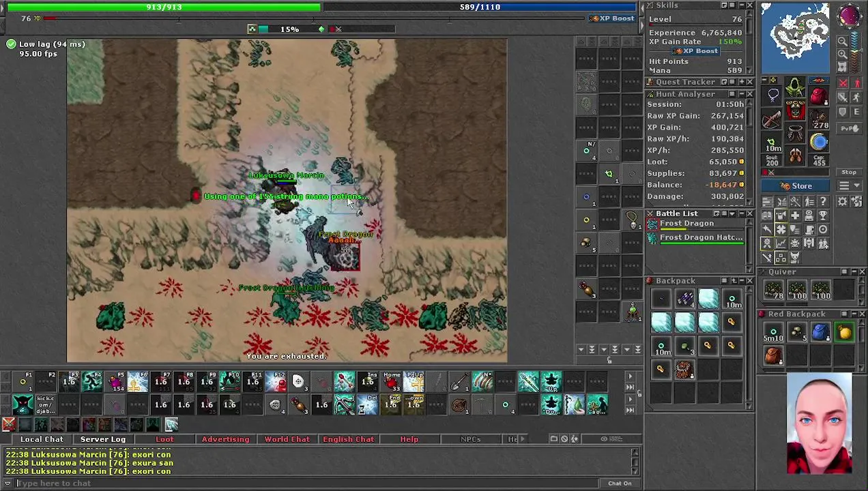
Task: Select Frost Dragon in Battle List
Action: coord(696,224)
